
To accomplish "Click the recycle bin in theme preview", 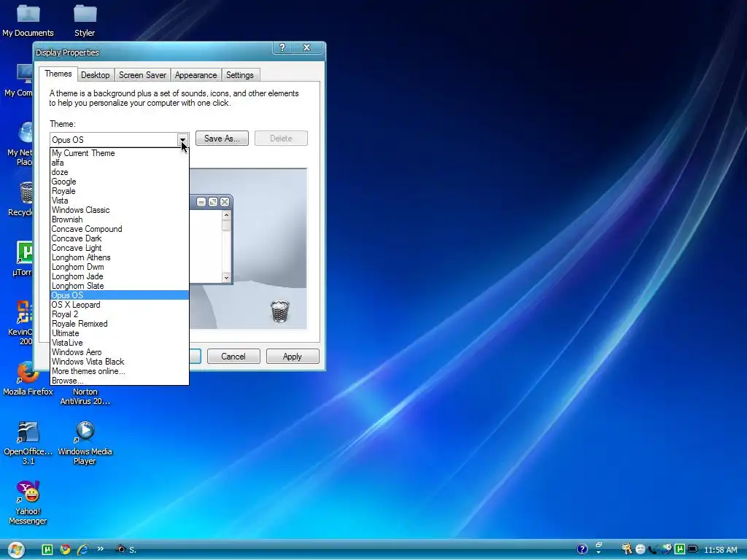I will pos(279,311).
